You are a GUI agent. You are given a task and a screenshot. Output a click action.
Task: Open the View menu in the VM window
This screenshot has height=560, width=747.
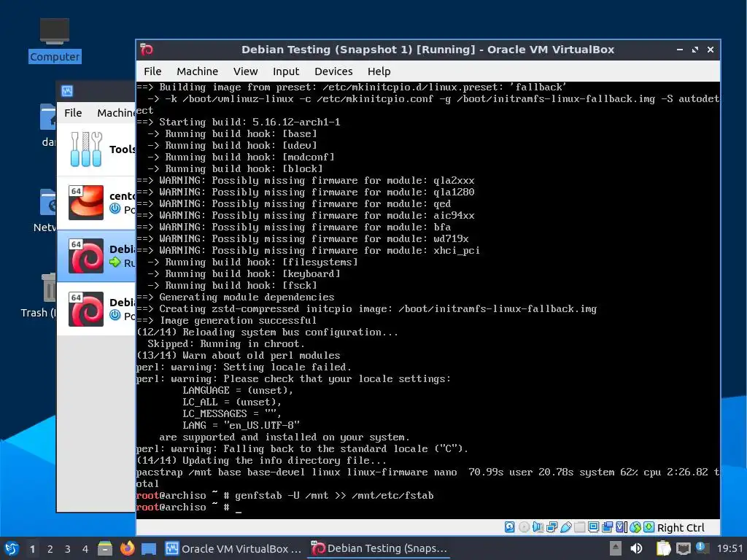245,71
